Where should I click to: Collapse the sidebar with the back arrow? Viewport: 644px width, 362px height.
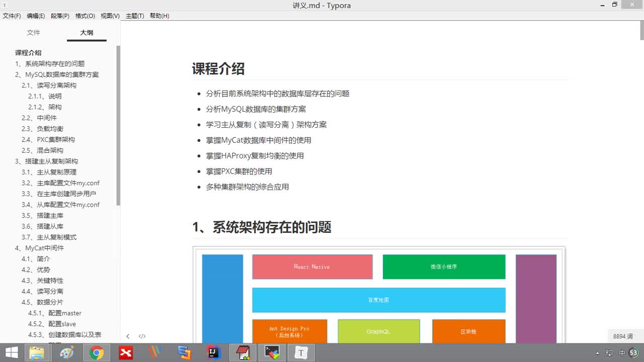pos(128,336)
